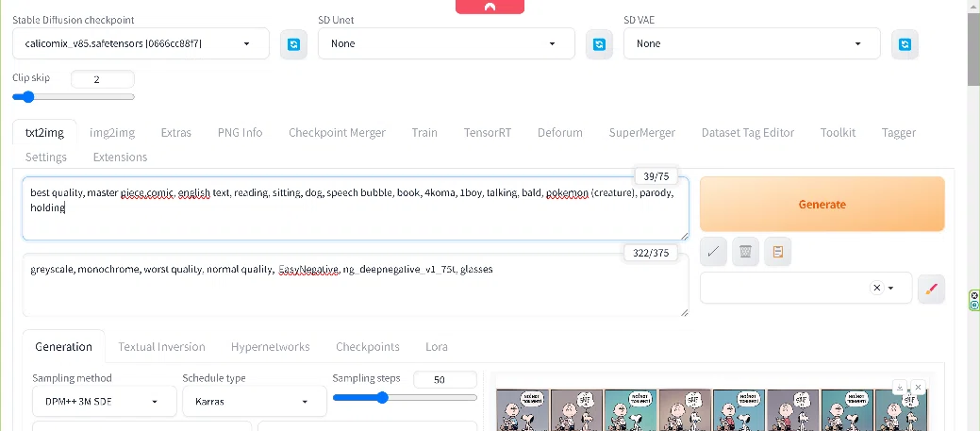Open the Sampling method dropdown
This screenshot has height=431, width=980.
click(105, 401)
